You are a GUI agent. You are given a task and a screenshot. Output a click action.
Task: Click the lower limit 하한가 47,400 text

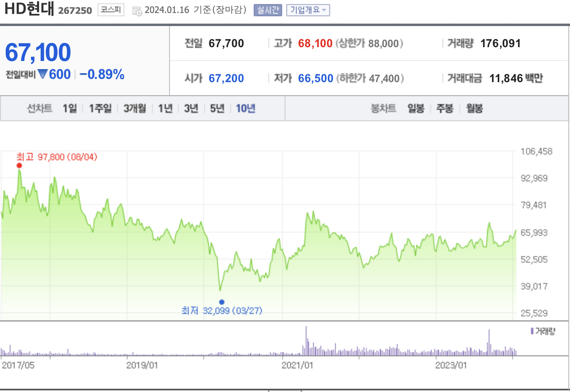click(x=370, y=78)
